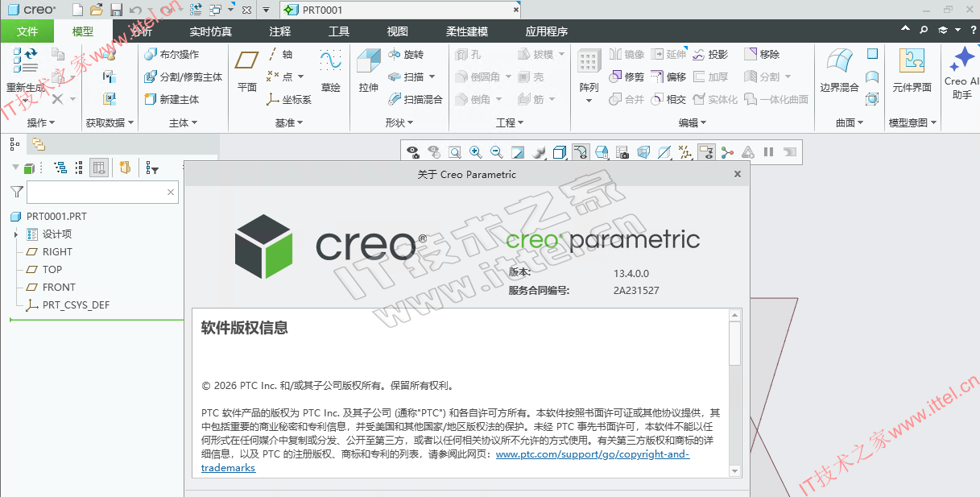Click the Open folder icon in quick access toolbar

click(x=97, y=10)
